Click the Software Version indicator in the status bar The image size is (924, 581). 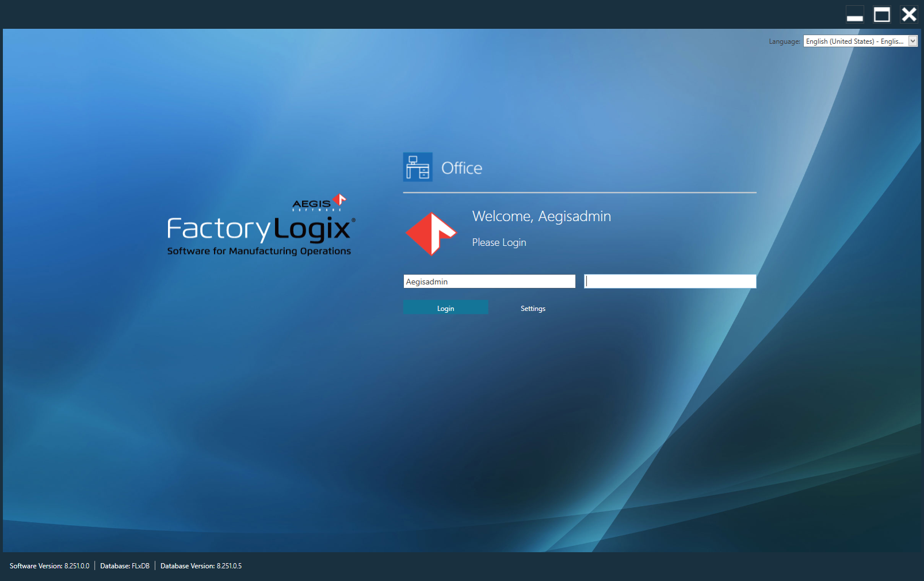coord(49,566)
